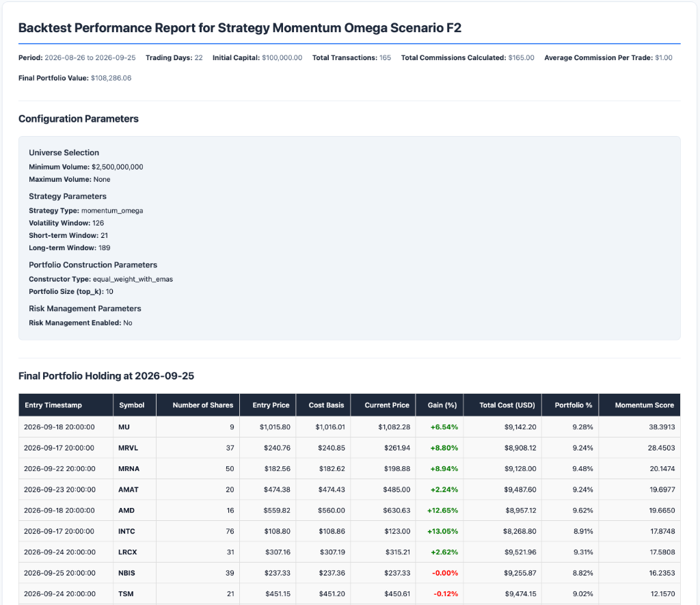Click Gain (%) column header

(440, 405)
